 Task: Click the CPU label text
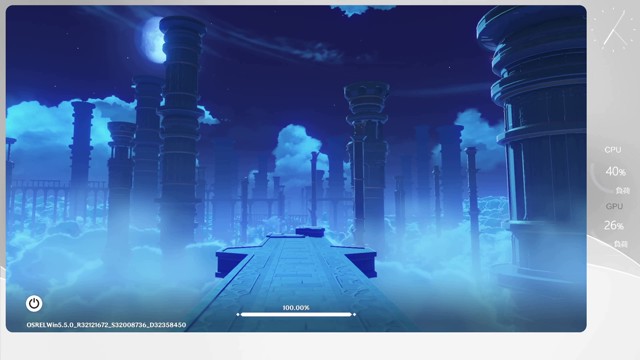(613, 150)
